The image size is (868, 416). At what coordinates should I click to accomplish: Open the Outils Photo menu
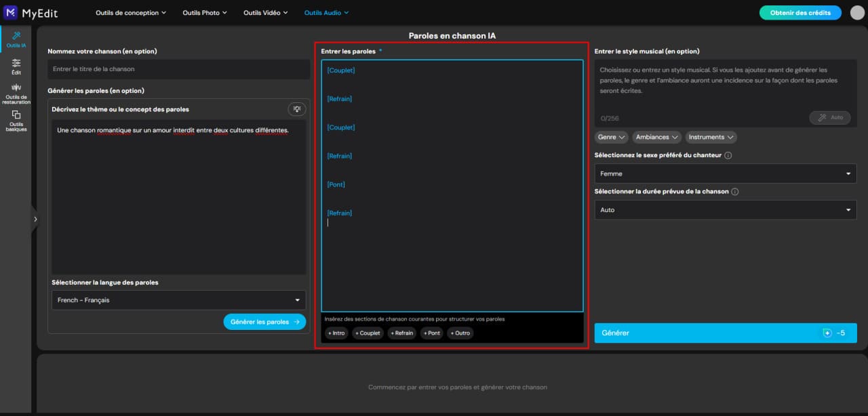pyautogui.click(x=205, y=12)
